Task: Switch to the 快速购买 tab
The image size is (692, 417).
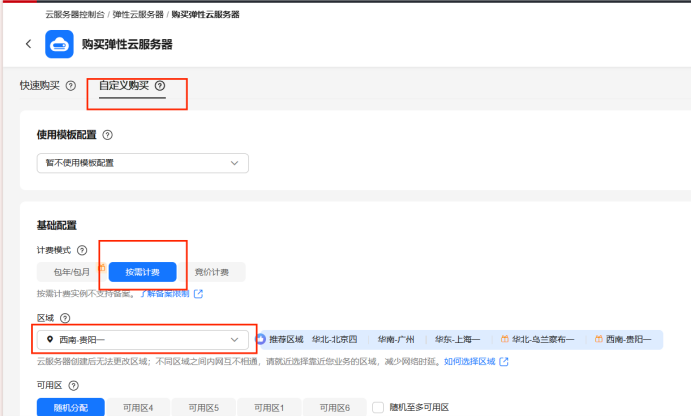Action: [40, 86]
